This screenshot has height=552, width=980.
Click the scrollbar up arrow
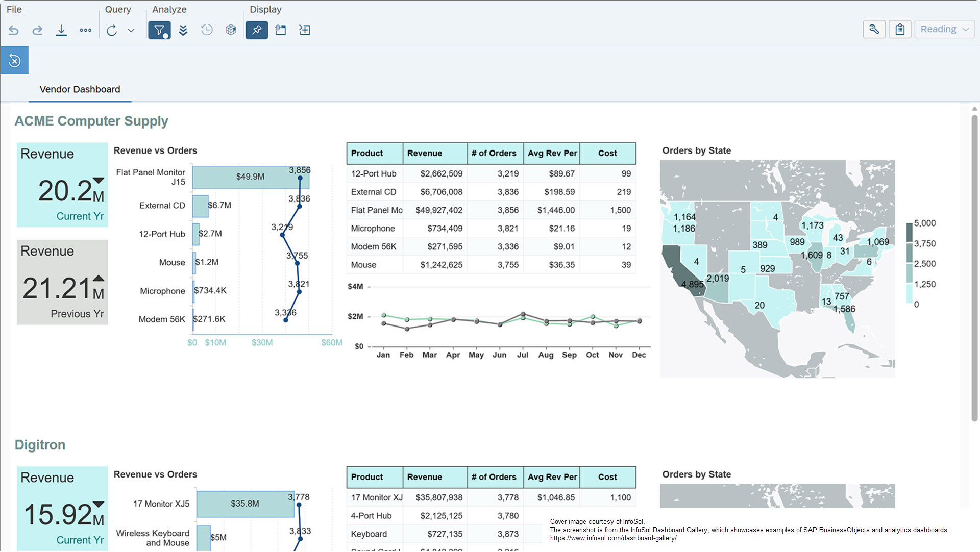[974, 109]
